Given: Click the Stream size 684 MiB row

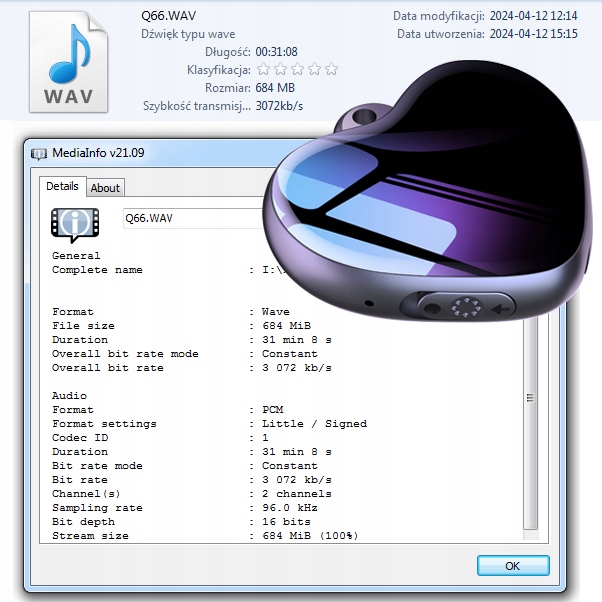Looking at the screenshot, I should click(x=205, y=536).
